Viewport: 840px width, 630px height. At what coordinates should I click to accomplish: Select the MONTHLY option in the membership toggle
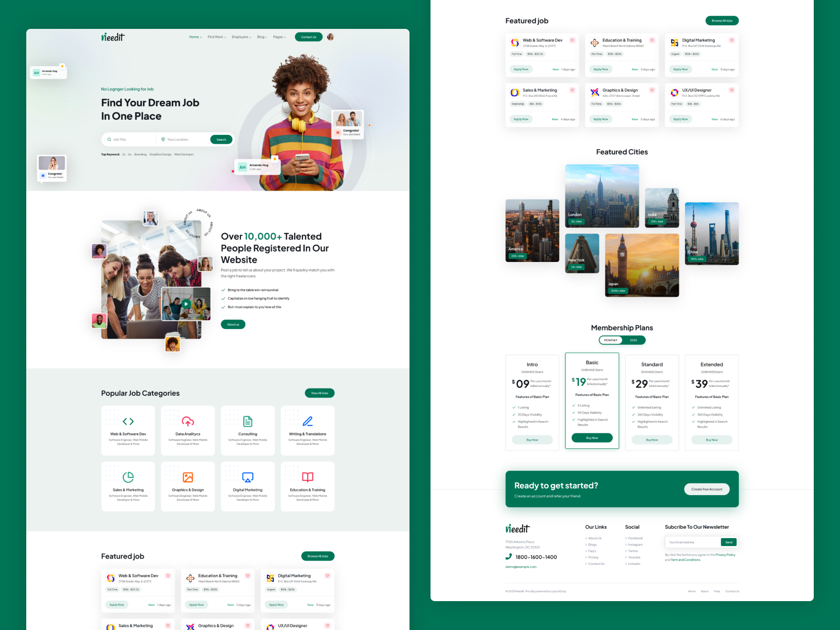click(x=611, y=340)
